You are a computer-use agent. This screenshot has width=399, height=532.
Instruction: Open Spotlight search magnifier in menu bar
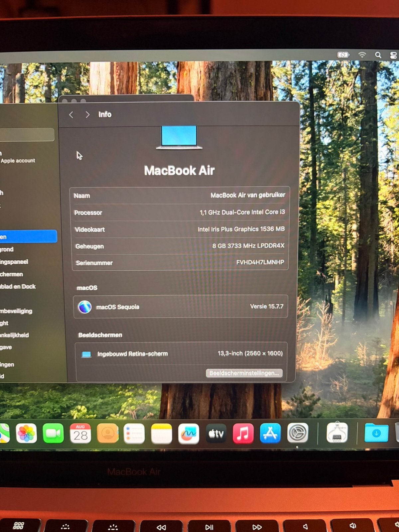[378, 55]
